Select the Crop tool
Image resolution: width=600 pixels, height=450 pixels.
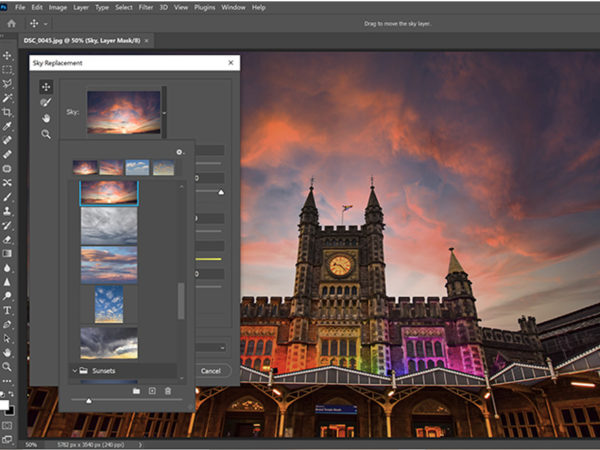click(7, 112)
